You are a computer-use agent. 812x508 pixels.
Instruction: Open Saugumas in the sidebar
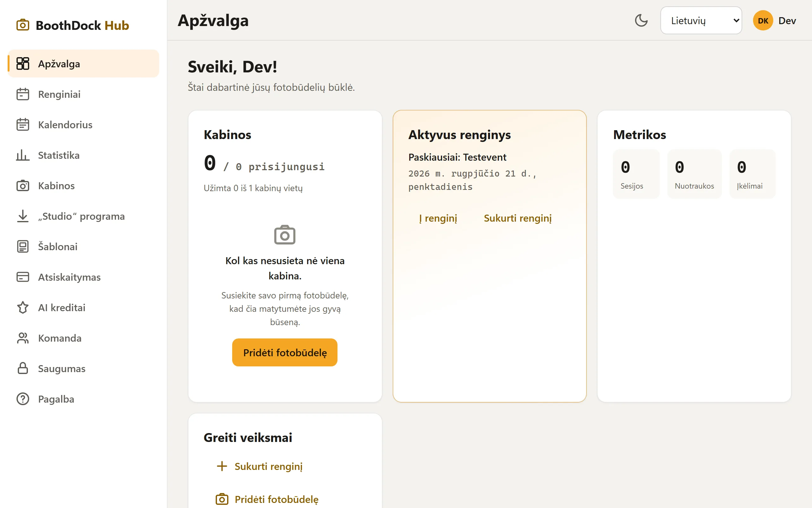(83, 369)
